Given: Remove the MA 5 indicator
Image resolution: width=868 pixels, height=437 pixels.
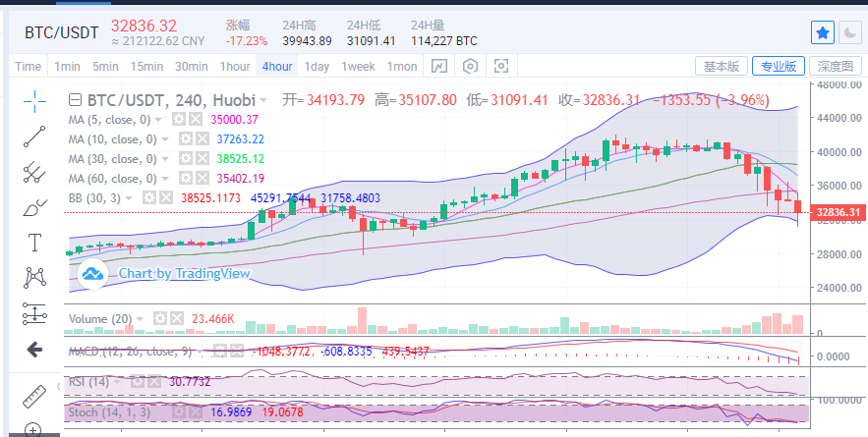Looking at the screenshot, I should [196, 119].
